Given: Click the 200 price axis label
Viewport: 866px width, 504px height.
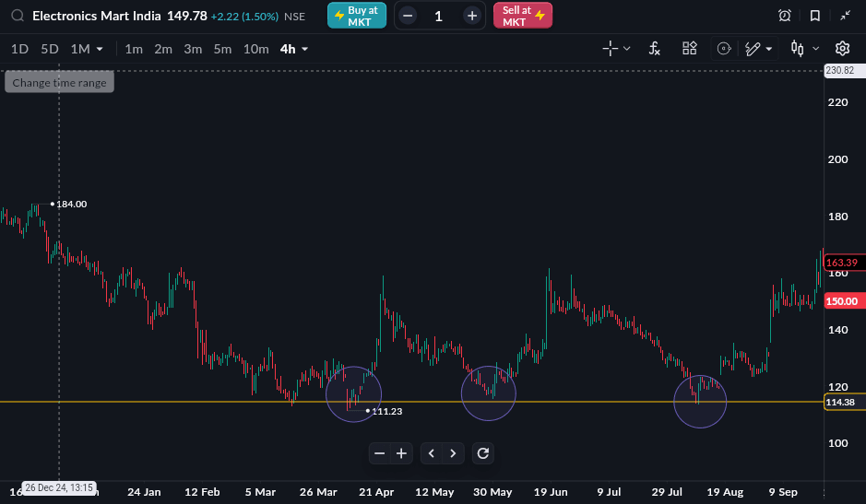Looking at the screenshot, I should pos(837,159).
